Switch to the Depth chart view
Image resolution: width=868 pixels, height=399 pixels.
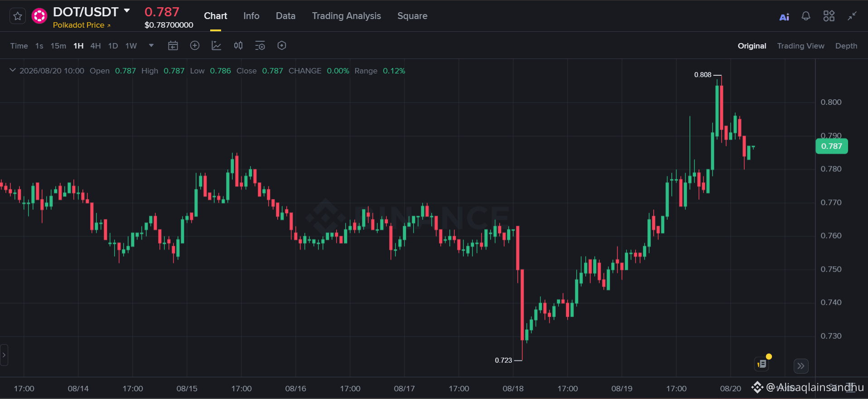846,46
